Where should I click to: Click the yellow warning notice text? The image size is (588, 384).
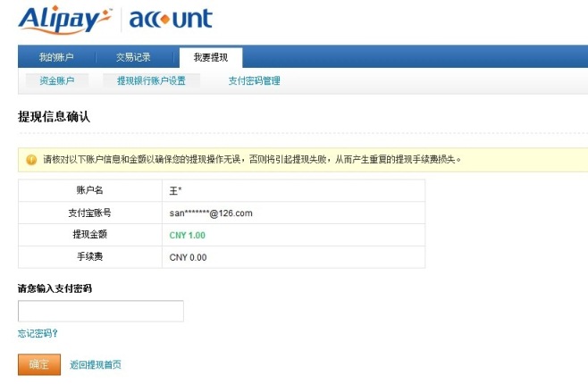click(x=250, y=160)
